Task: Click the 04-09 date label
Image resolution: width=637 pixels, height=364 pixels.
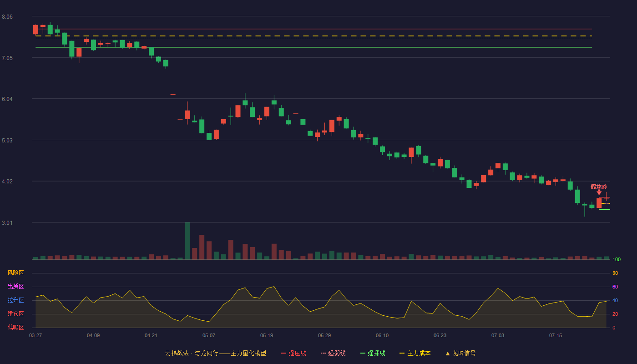Action: click(93, 335)
